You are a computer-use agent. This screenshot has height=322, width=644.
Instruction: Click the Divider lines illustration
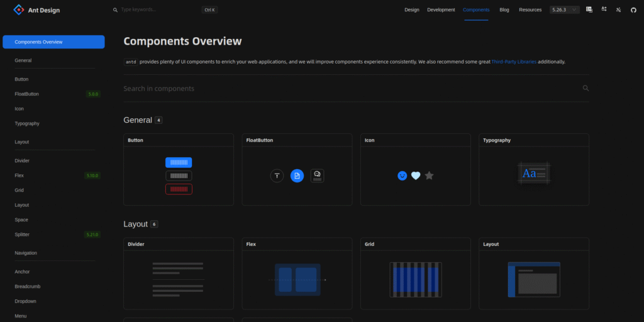pos(178,280)
